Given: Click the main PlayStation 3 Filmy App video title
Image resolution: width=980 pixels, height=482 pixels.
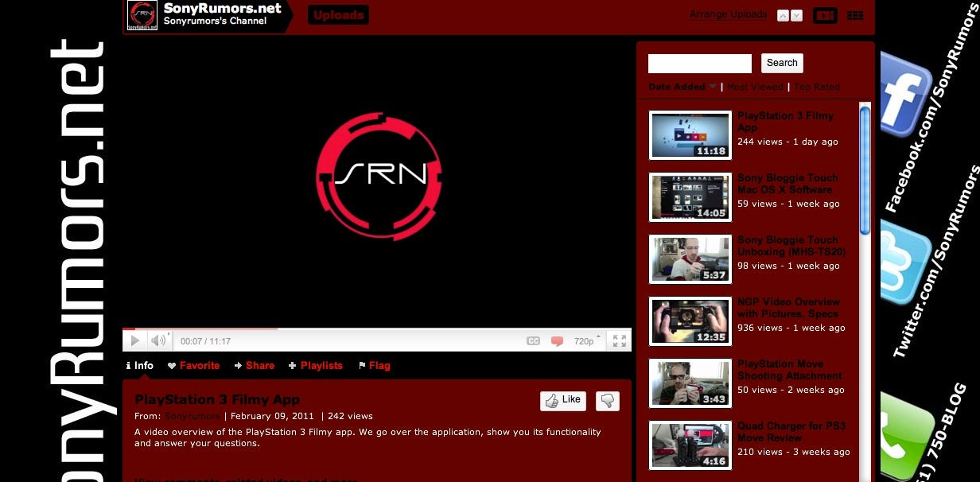Looking at the screenshot, I should click(217, 399).
